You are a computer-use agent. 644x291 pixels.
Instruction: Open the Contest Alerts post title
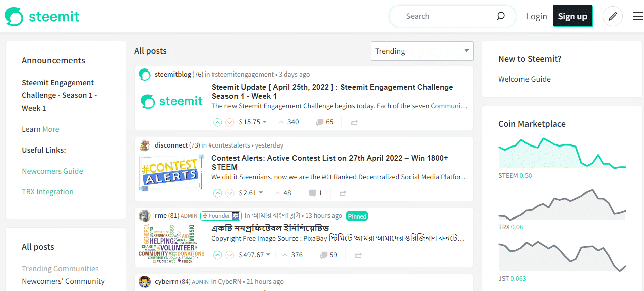(330, 163)
